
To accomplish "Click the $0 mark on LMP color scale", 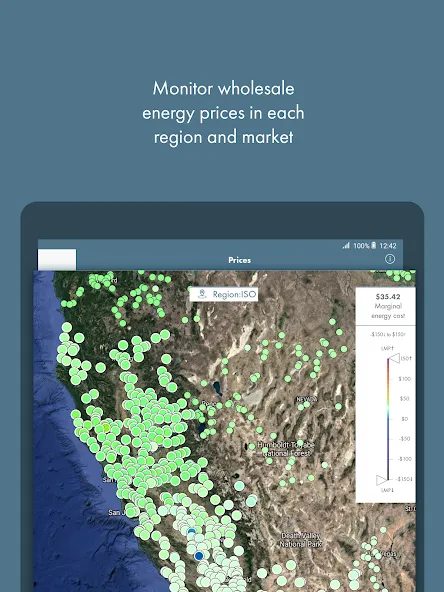I will (x=404, y=419).
